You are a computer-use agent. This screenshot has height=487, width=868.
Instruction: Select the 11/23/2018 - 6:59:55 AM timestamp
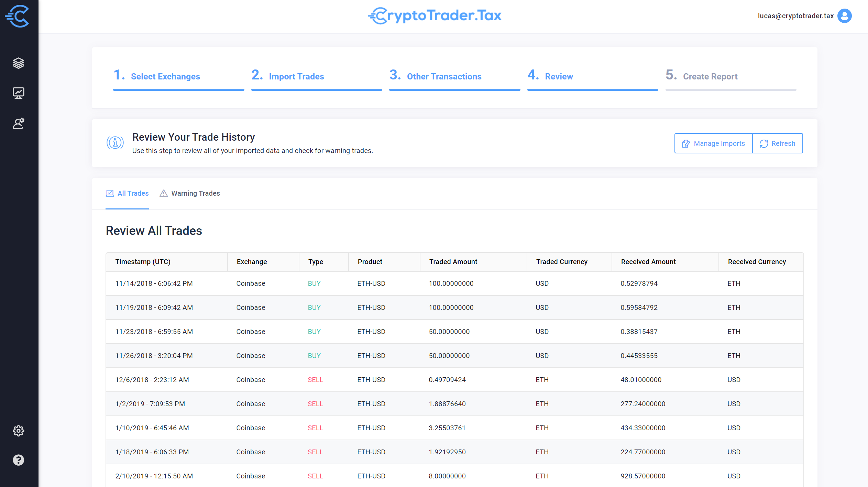click(154, 332)
